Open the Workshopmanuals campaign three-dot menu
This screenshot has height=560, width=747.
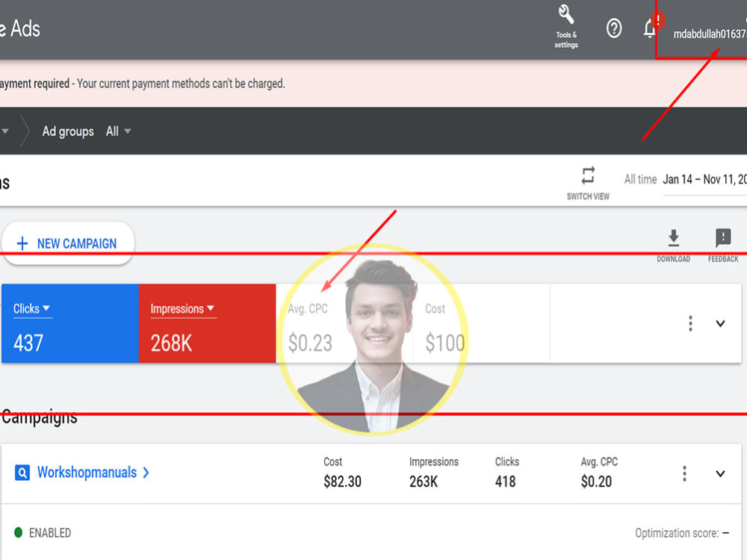click(684, 473)
